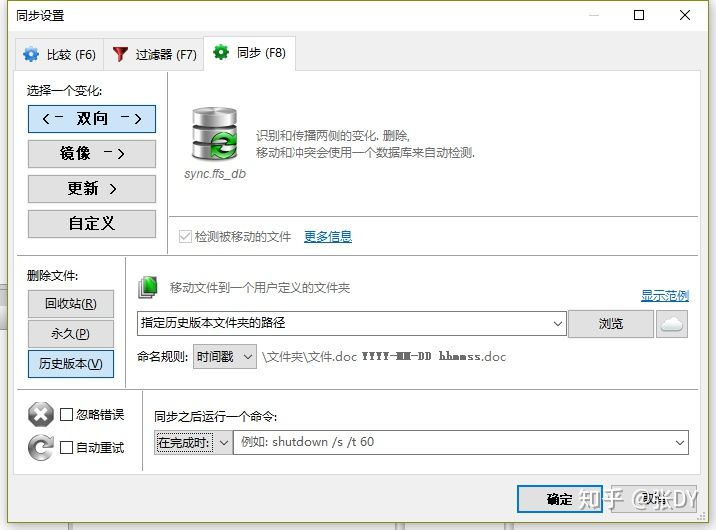The image size is (716, 530).
Task: Toggle the 检测被移动的文件 checkbox
Action: click(185, 236)
